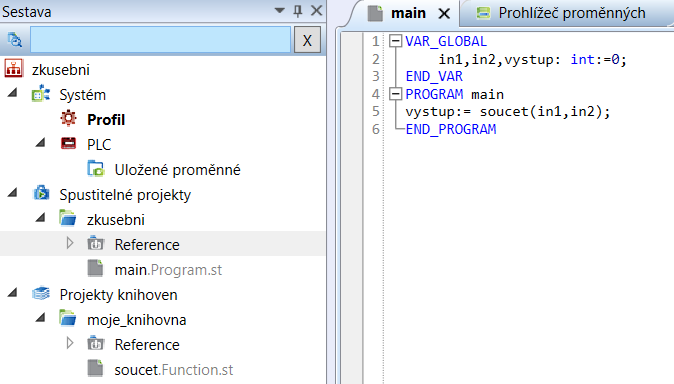Click the main.Program.st file icon

click(x=95, y=268)
